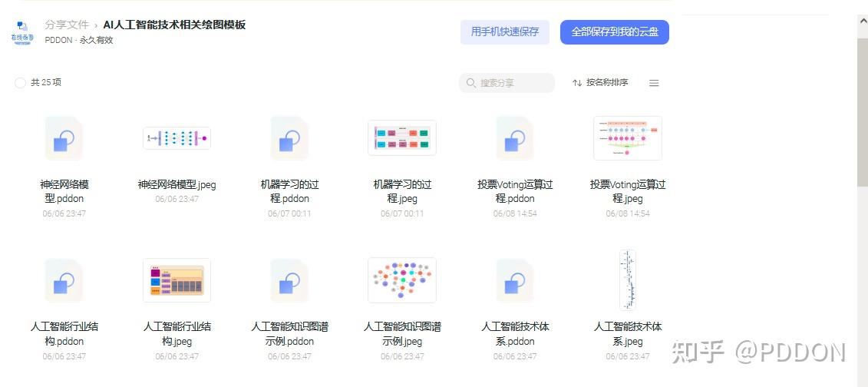Open the 按名称排序 sort dropdown
868x387 pixels.
point(600,83)
